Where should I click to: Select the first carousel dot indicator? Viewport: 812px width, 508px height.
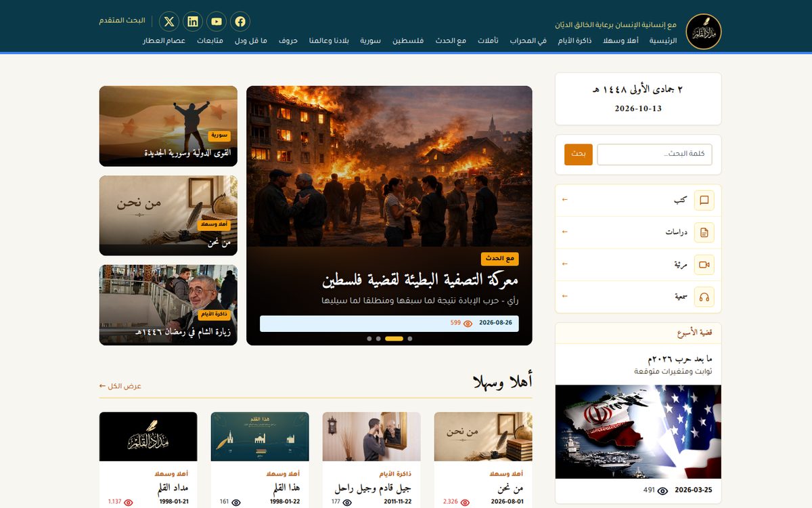click(410, 338)
